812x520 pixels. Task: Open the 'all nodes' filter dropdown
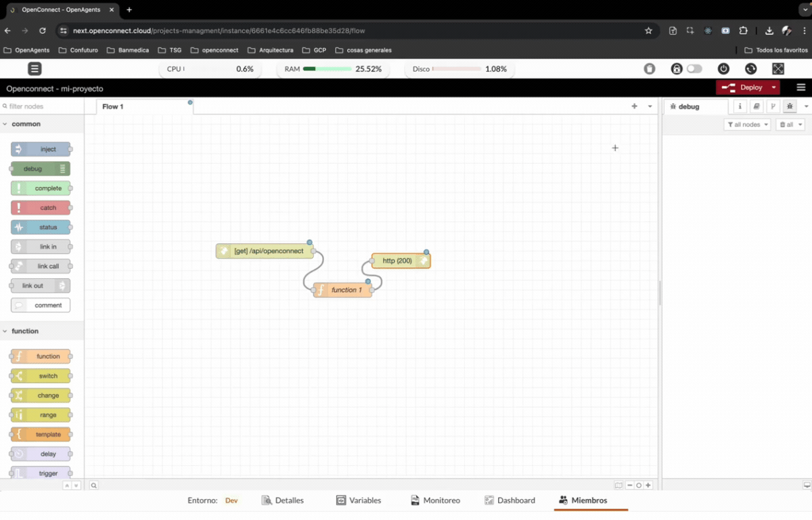(747, 125)
